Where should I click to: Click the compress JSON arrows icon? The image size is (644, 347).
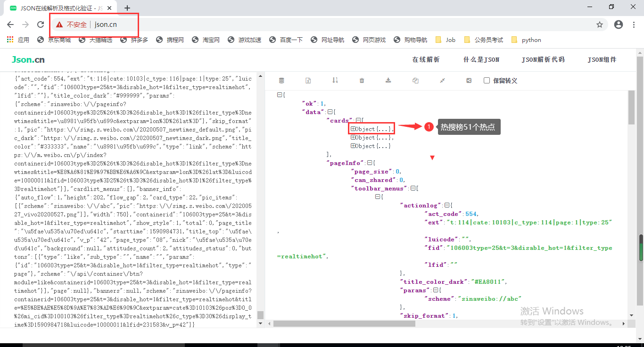442,81
